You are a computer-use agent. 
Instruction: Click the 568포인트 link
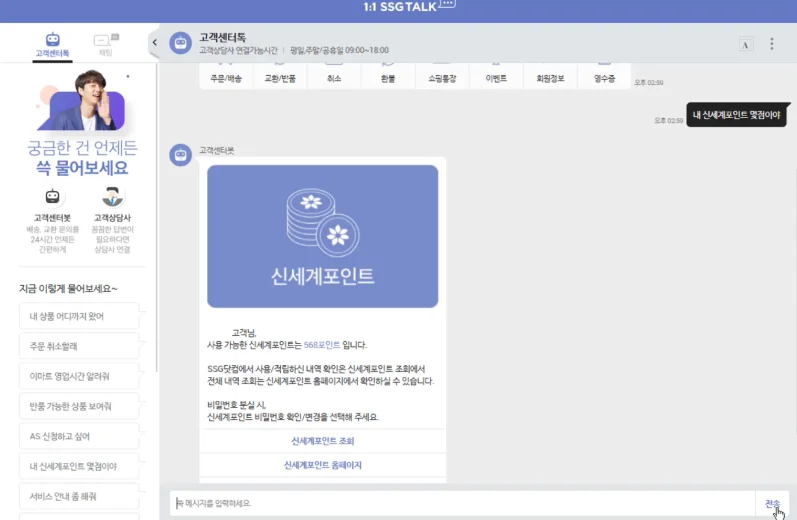click(x=322, y=345)
